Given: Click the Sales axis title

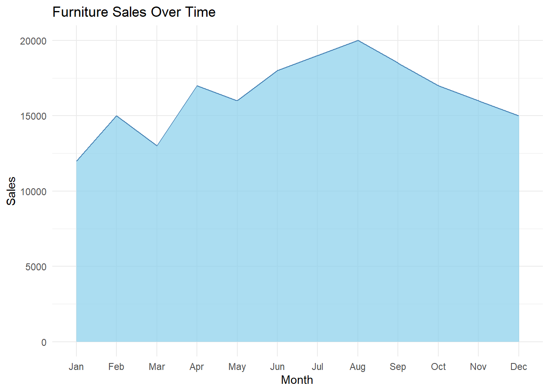Looking at the screenshot, I should pos(11,191).
